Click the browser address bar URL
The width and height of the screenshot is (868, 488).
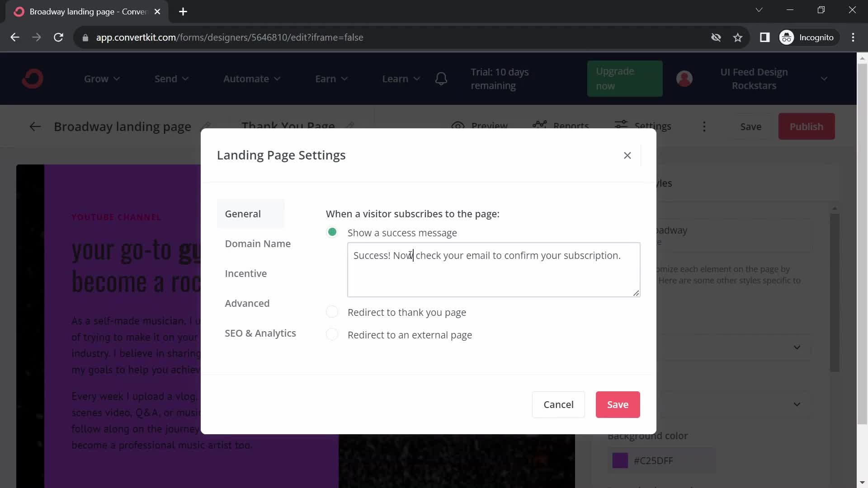click(230, 38)
